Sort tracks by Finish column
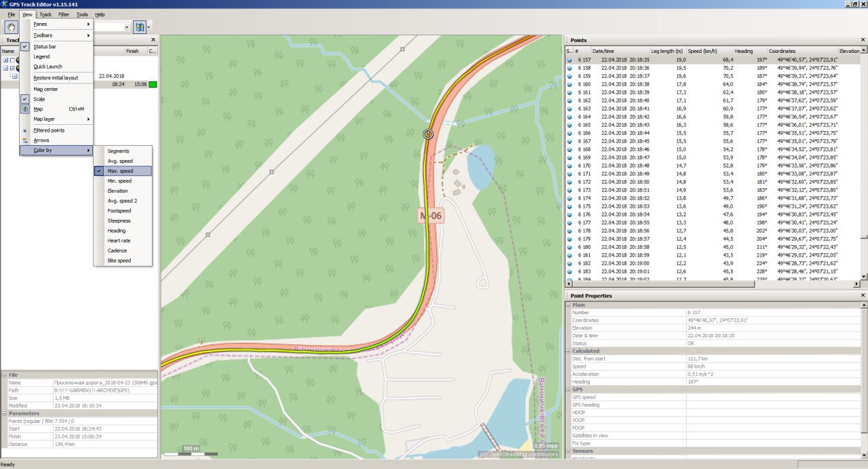 tap(136, 51)
